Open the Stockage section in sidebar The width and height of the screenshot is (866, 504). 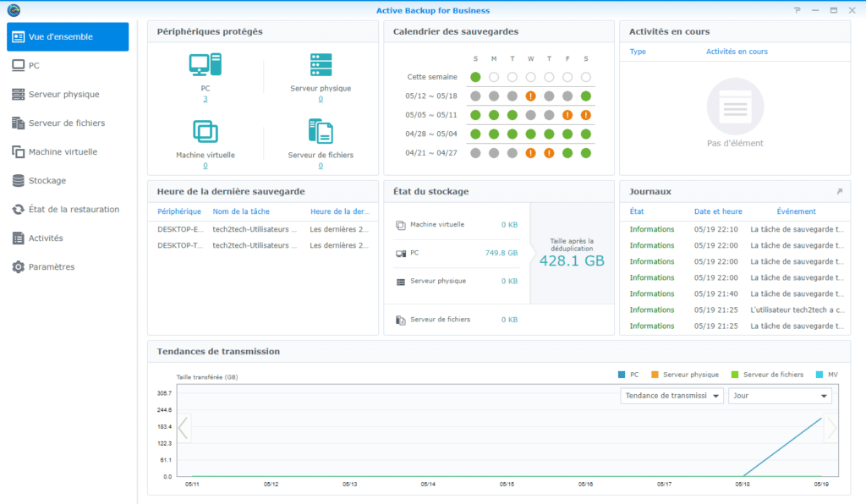coord(47,180)
